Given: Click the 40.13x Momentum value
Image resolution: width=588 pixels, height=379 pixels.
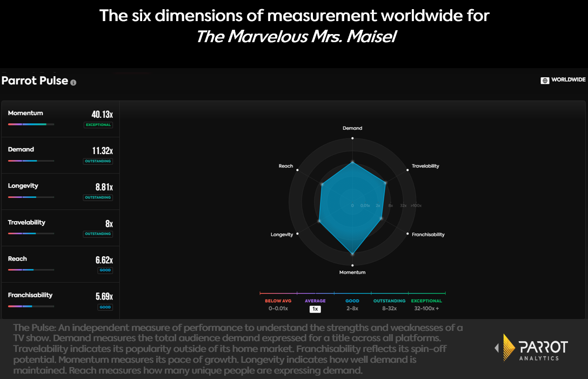Looking at the screenshot, I should [x=102, y=114].
